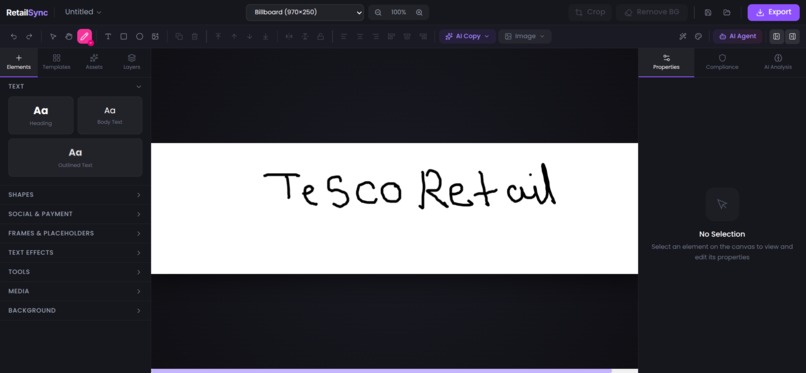806x373 pixels.
Task: Open the color palette icon
Action: (698, 36)
